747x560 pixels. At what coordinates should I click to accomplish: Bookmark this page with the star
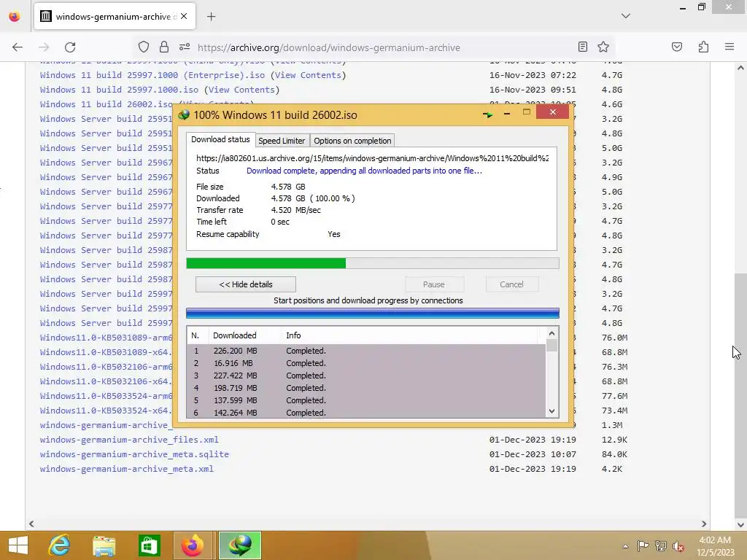(603, 47)
